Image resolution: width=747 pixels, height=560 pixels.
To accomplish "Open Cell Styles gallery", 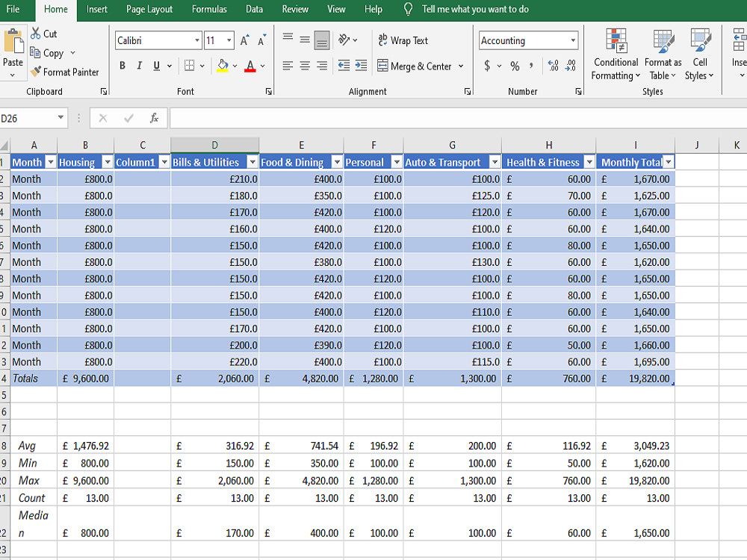I will pos(699,55).
